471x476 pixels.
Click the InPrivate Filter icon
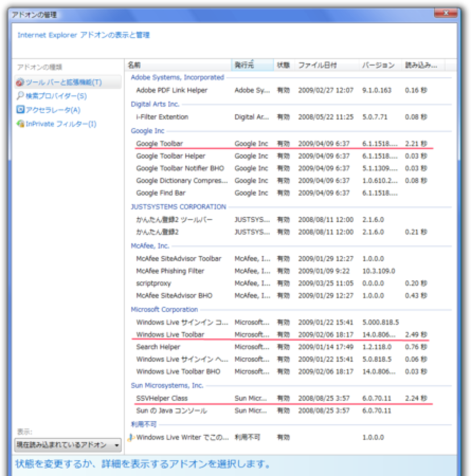(20, 124)
